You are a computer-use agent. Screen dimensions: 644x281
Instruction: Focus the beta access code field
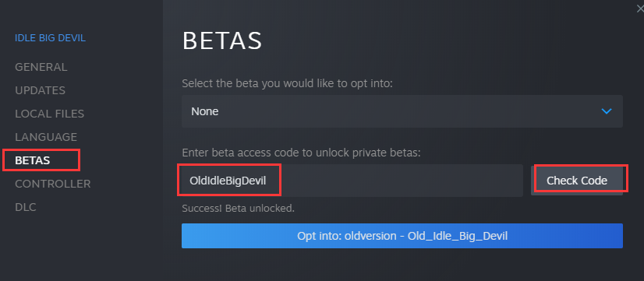[x=352, y=181]
